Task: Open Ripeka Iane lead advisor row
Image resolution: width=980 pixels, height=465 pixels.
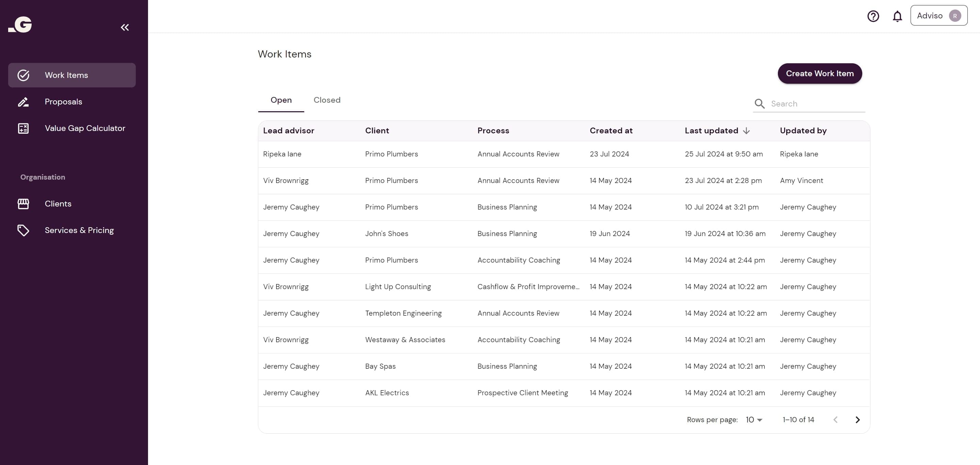Action: (282, 154)
